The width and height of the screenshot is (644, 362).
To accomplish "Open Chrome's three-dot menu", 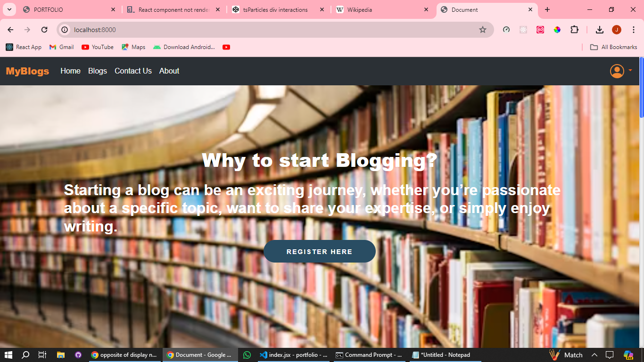I will pos(634,30).
